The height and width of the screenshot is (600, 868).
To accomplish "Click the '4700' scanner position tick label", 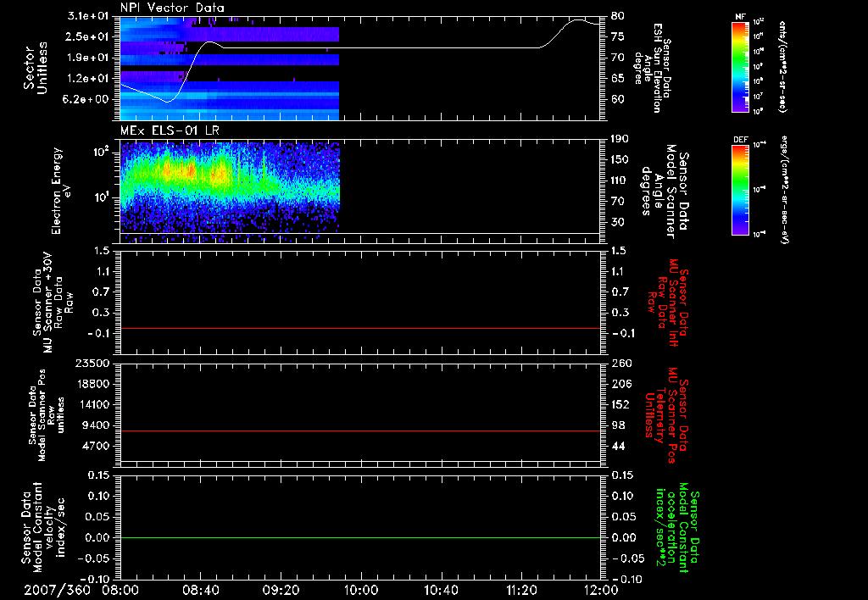I will coord(96,446).
